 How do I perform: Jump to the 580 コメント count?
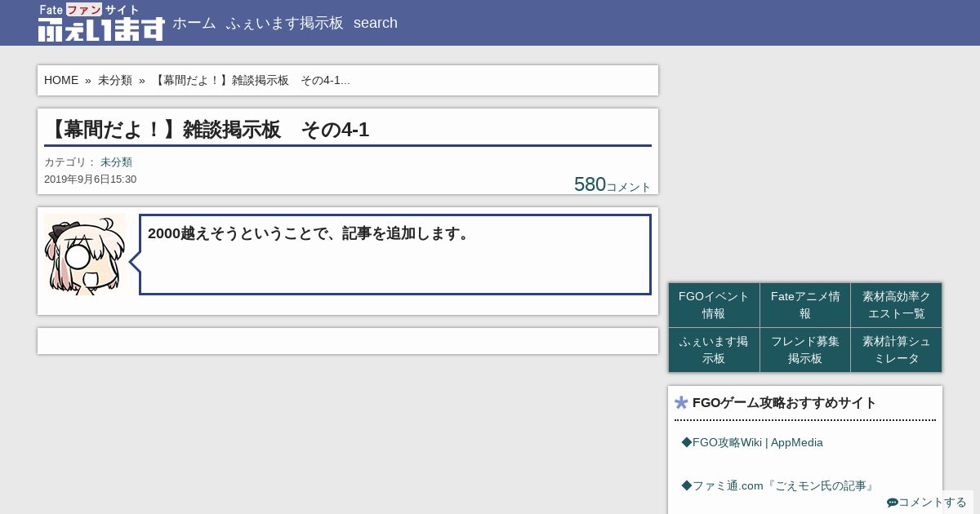tap(612, 184)
